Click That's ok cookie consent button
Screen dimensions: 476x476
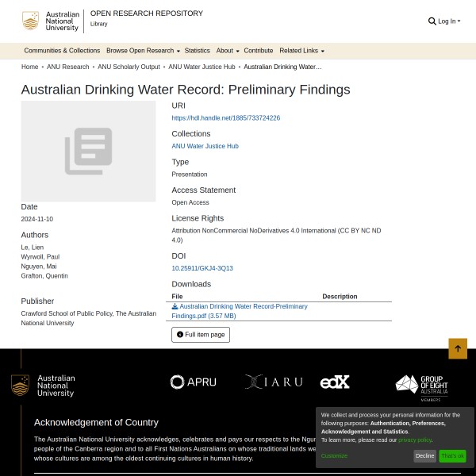pos(452,456)
